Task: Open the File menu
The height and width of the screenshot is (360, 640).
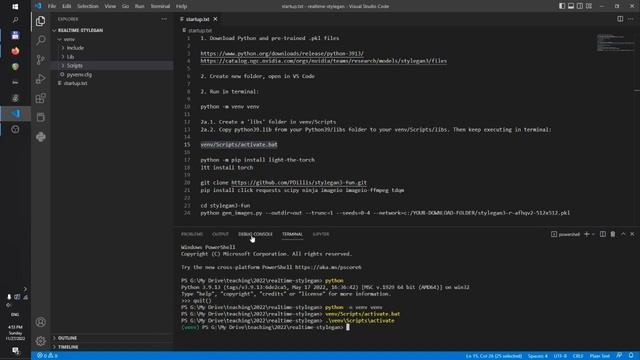Action: 52,6
